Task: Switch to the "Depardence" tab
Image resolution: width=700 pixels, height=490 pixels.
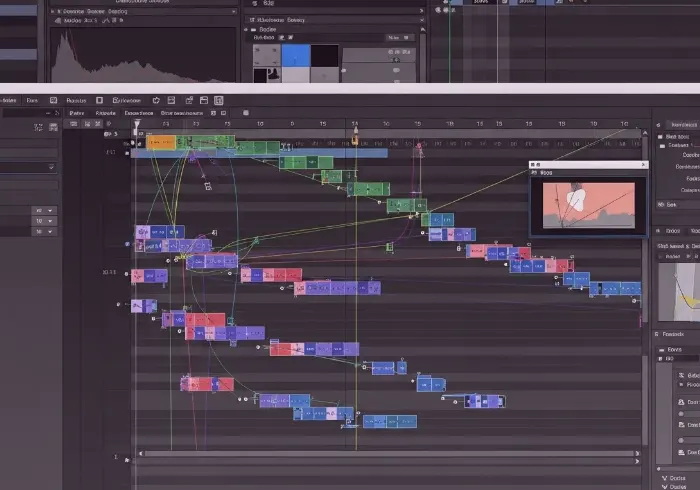Action: tap(139, 113)
